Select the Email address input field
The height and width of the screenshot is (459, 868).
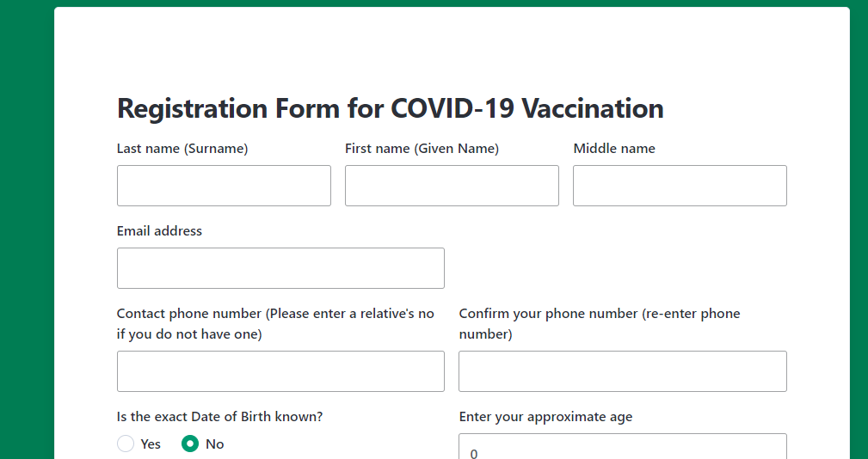point(280,268)
